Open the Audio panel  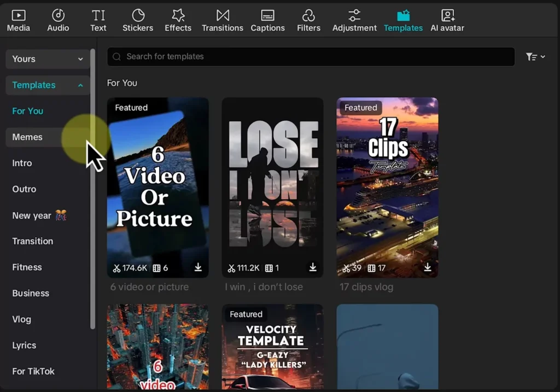point(58,21)
